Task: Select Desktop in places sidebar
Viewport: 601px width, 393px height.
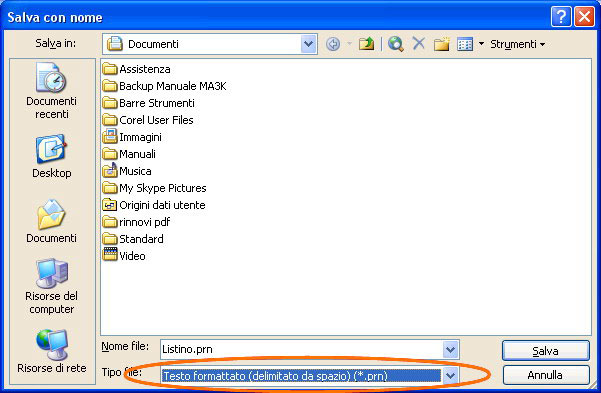Action: [51, 156]
